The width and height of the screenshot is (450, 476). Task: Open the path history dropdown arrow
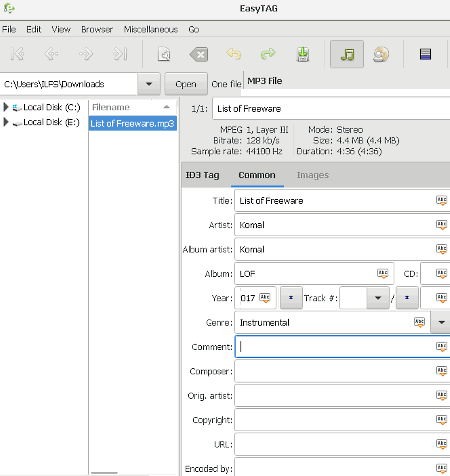point(149,84)
